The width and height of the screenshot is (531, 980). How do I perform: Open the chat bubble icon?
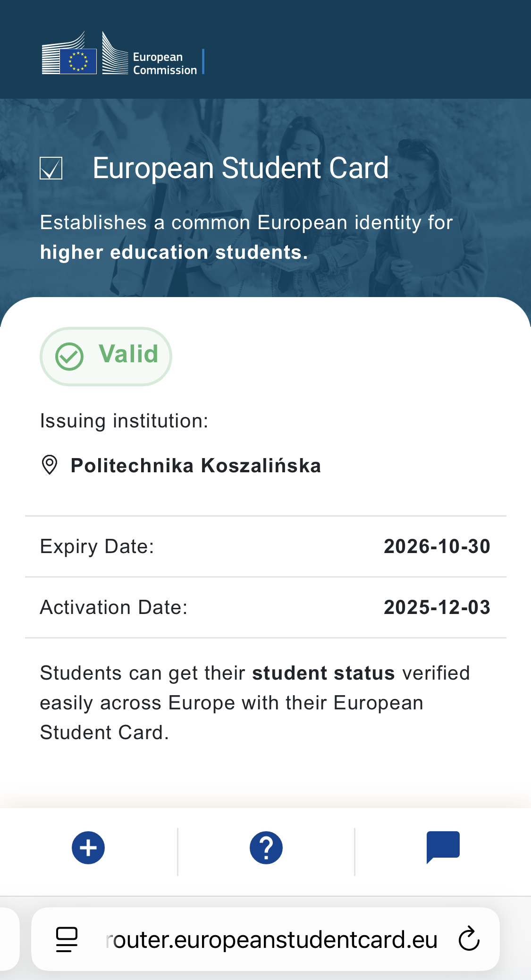(443, 847)
